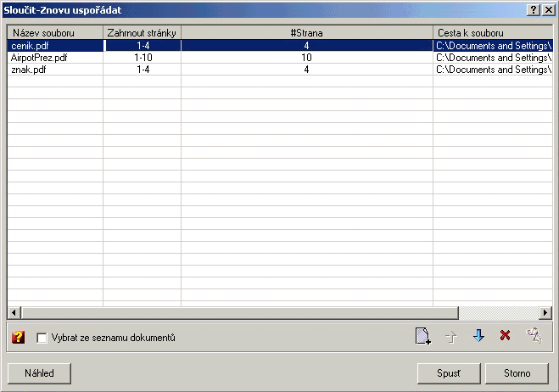Click the Cesta k souboru column header
The image size is (559, 392).
(493, 33)
